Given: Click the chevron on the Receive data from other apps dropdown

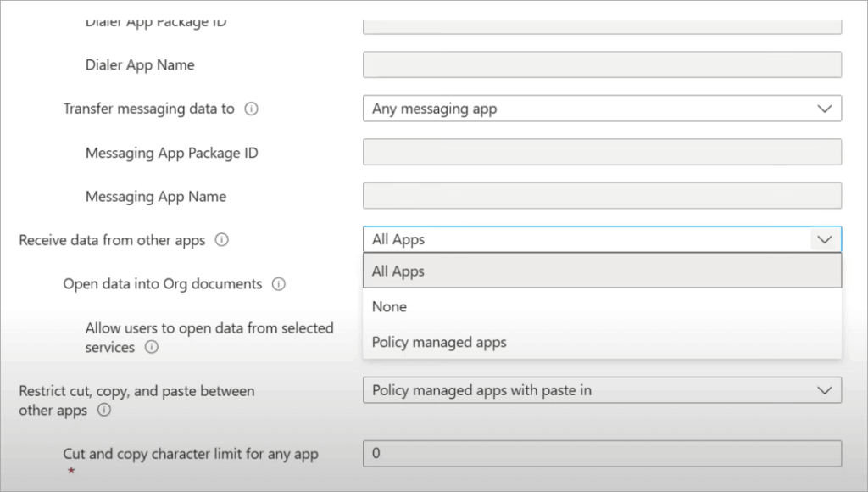Looking at the screenshot, I should point(824,239).
